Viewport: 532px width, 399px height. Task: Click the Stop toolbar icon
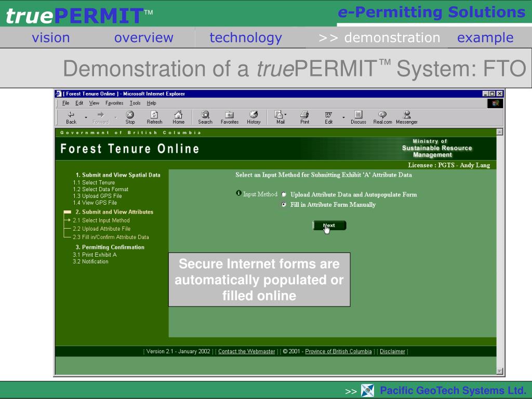click(130, 117)
